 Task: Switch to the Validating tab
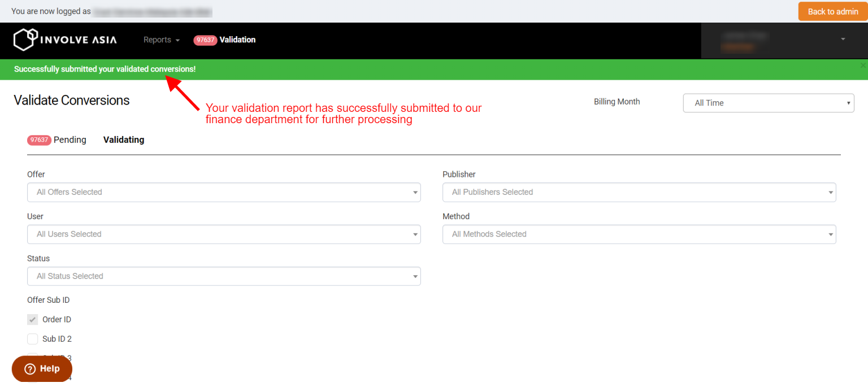[124, 140]
